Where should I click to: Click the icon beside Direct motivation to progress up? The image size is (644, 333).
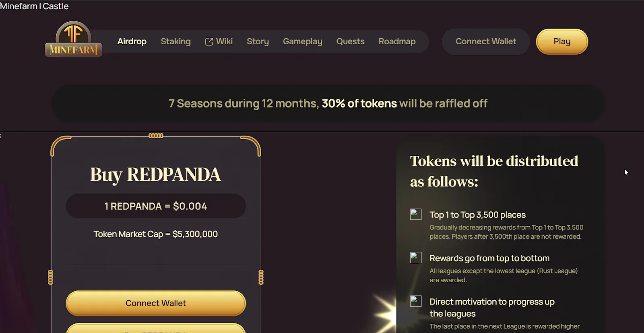(x=416, y=301)
